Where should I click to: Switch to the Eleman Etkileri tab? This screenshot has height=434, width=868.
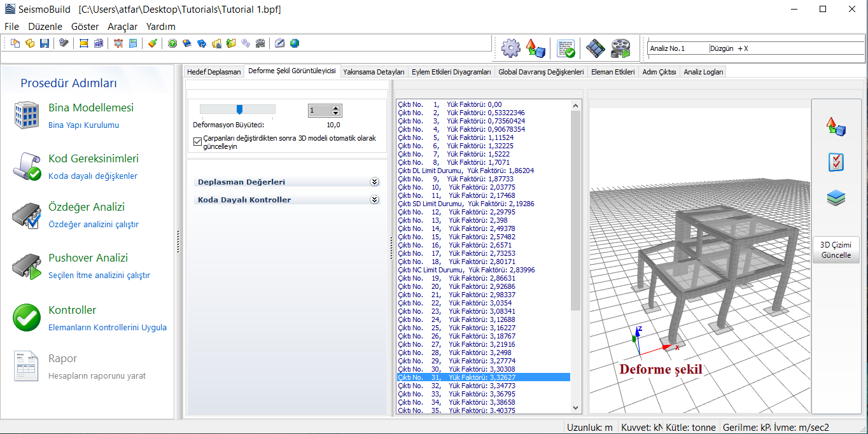click(x=613, y=72)
